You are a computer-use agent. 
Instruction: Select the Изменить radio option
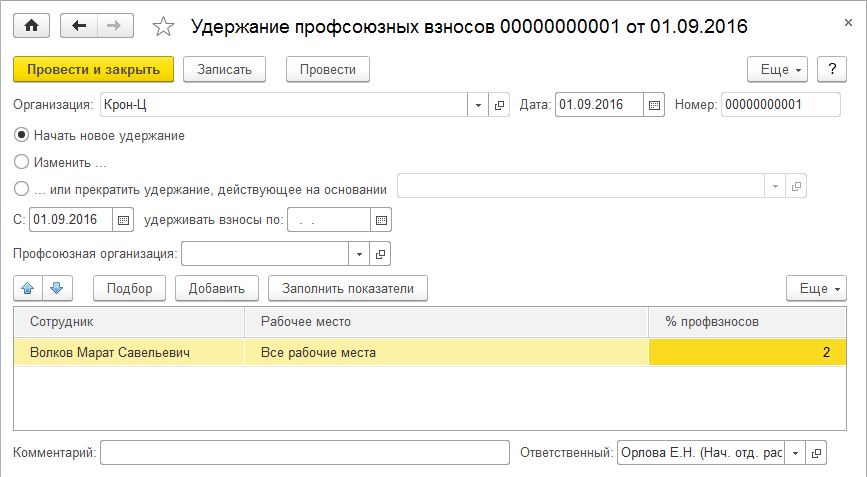tap(22, 161)
